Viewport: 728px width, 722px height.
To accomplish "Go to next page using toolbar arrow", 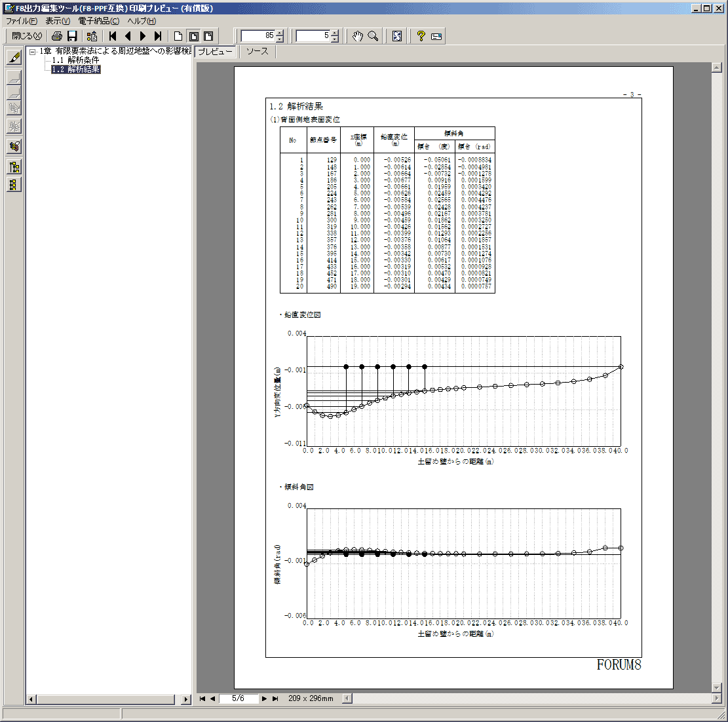I will click(x=143, y=36).
